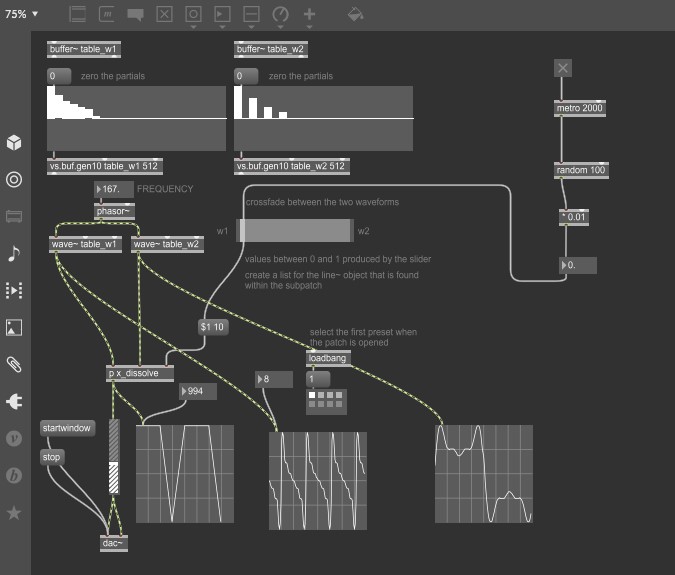
Task: Open the zoom level dropdown at 75%
Action: tap(22, 14)
